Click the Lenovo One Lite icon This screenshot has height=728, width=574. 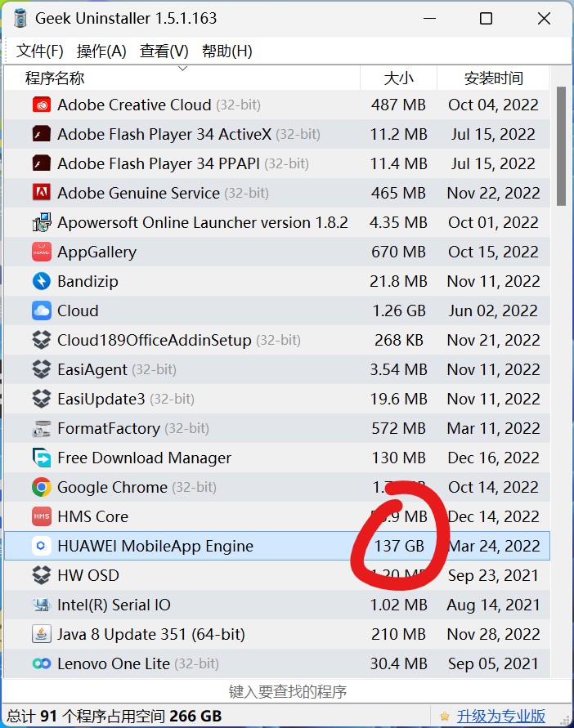pos(42,663)
